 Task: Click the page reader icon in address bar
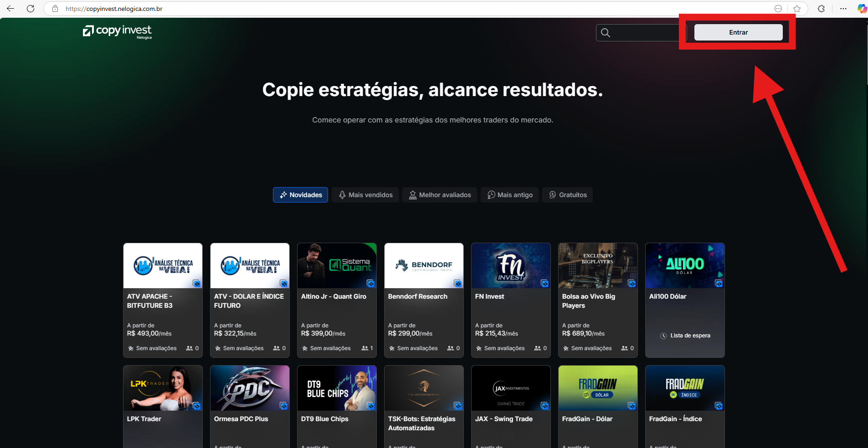pos(778,9)
